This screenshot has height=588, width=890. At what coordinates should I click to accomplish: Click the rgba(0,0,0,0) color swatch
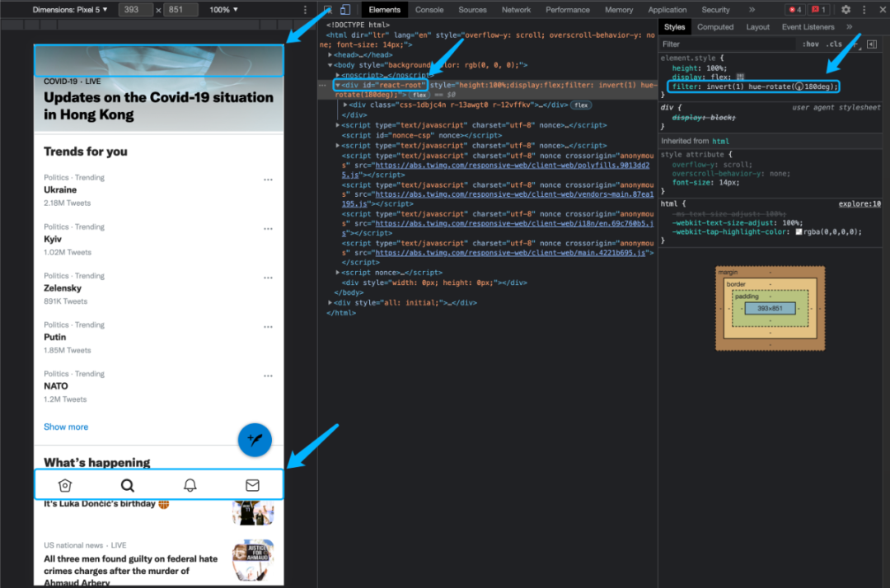pyautogui.click(x=799, y=232)
